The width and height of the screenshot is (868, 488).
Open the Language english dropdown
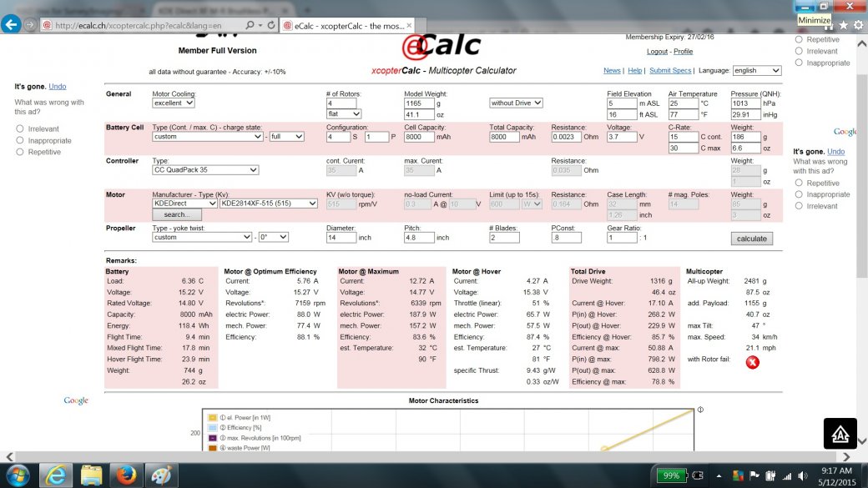(x=757, y=71)
